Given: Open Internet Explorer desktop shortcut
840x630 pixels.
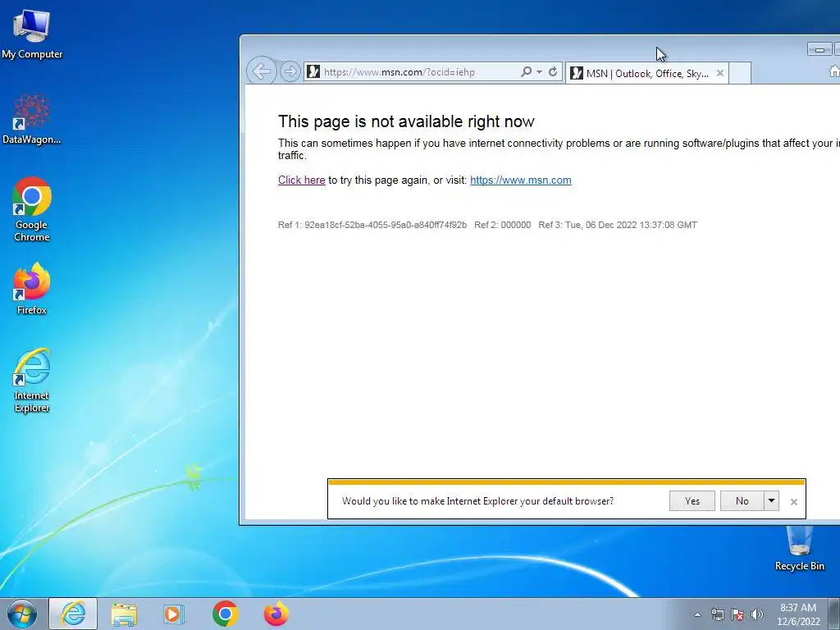Looking at the screenshot, I should 32,381.
